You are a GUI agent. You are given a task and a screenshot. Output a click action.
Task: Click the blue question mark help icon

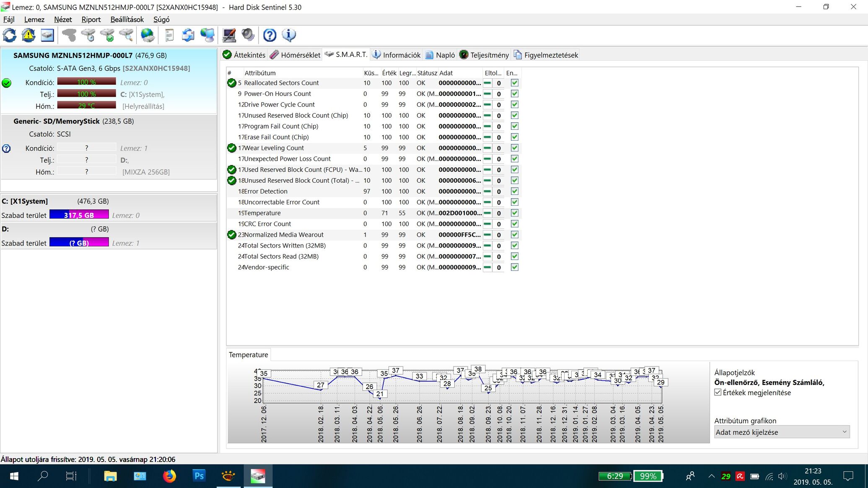click(269, 35)
